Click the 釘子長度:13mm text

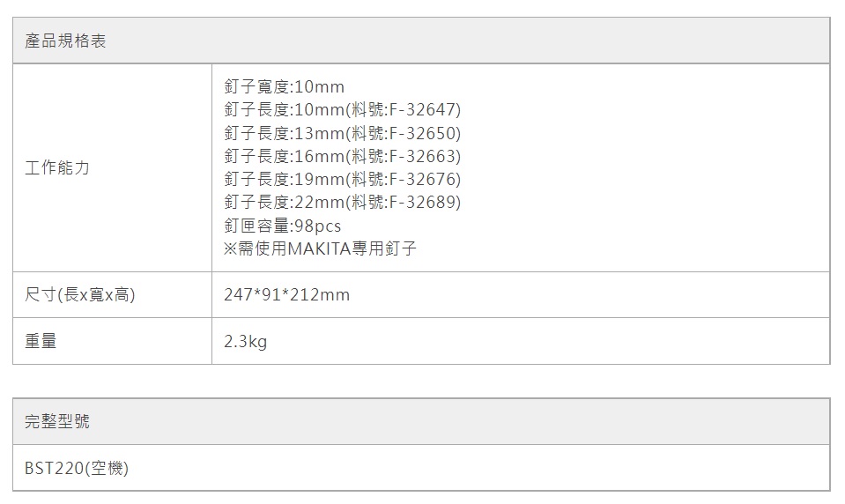[284, 133]
